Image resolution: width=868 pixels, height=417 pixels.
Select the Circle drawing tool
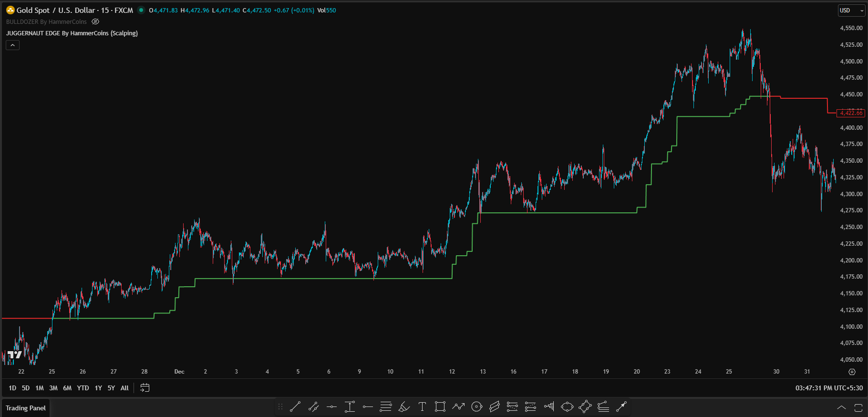pyautogui.click(x=476, y=407)
